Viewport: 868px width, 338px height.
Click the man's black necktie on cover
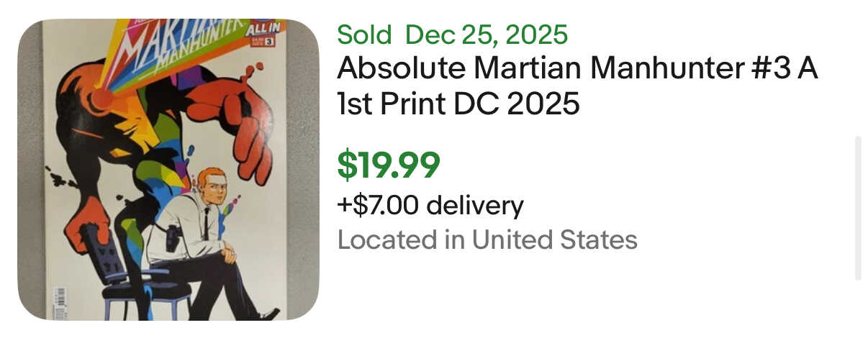[206, 223]
